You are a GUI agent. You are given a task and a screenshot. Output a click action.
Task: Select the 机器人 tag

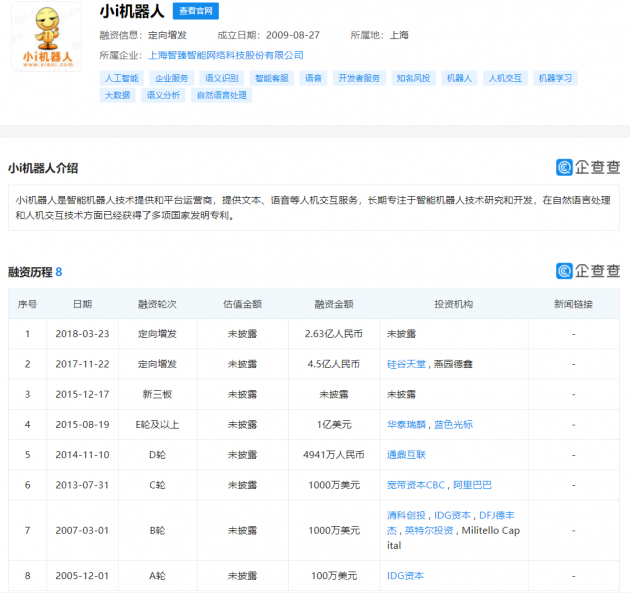click(459, 78)
